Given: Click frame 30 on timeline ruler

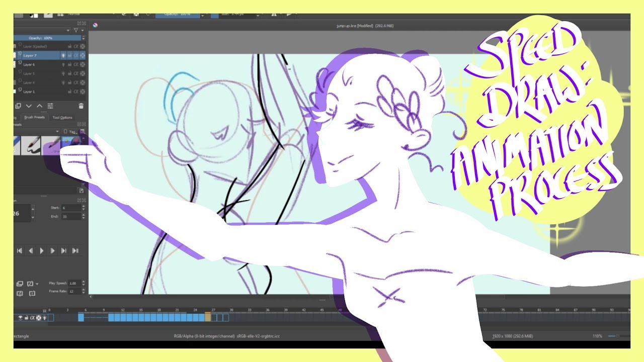Looking at the screenshot, I should click(231, 310).
